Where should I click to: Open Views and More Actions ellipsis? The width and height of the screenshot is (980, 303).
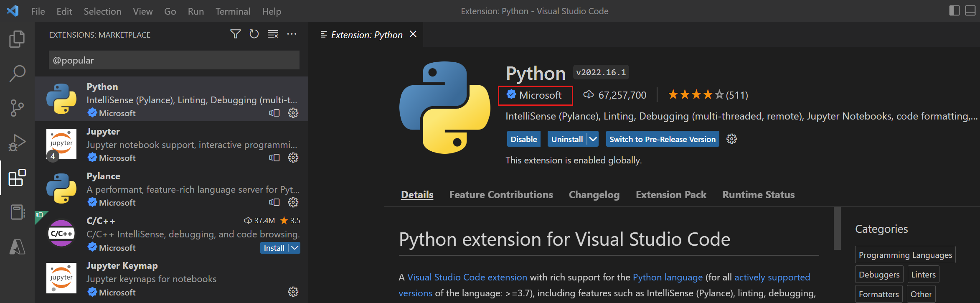tap(292, 34)
